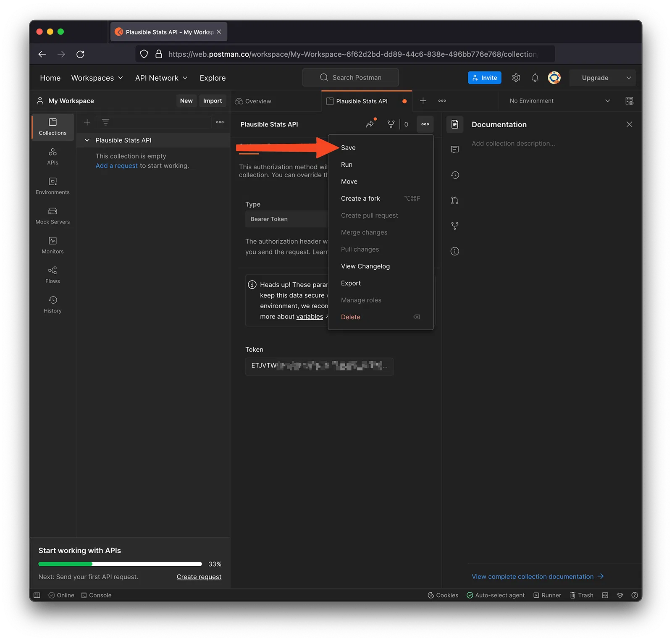Screen dimensions: 672x641
Task: Open the two-pane view icon in the status bar
Action: click(605, 595)
